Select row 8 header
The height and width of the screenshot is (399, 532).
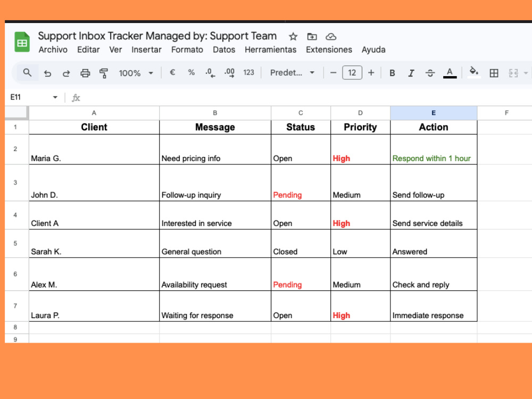coord(15,327)
